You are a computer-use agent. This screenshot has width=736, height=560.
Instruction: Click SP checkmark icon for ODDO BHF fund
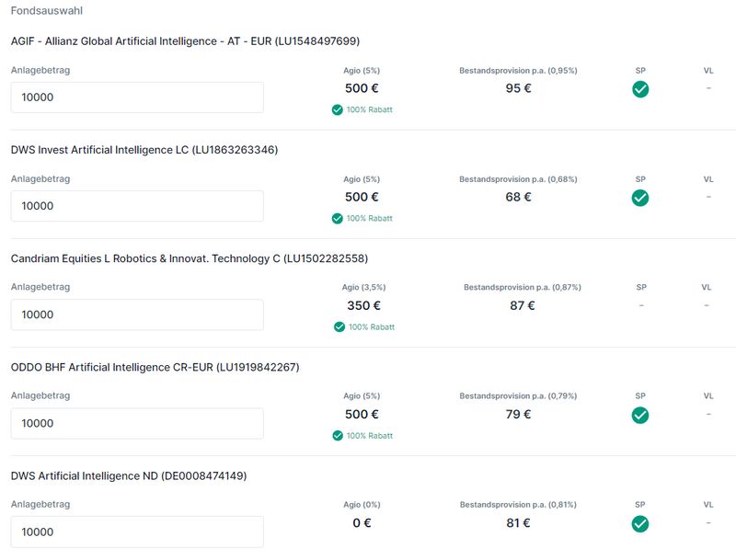[640, 415]
